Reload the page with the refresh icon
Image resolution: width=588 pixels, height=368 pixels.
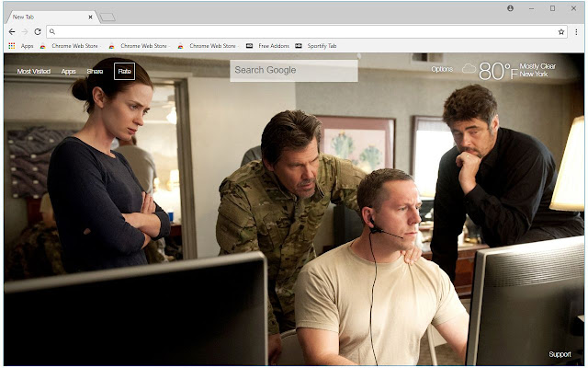coord(38,32)
